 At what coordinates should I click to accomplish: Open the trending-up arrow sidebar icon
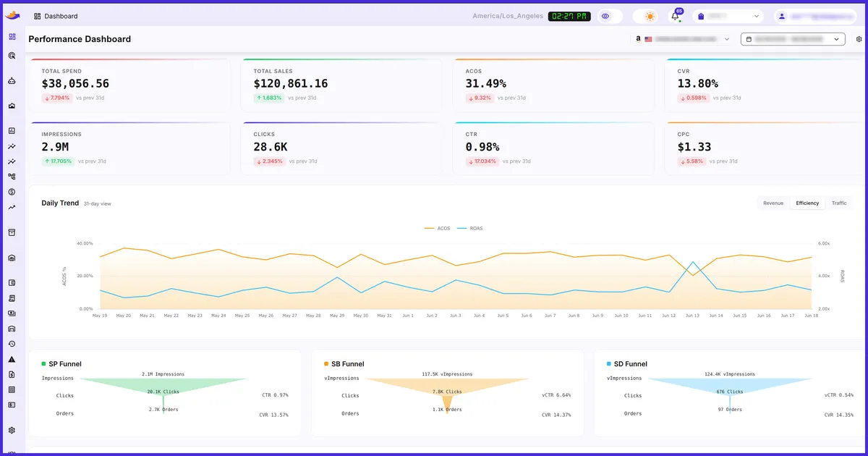tap(12, 208)
